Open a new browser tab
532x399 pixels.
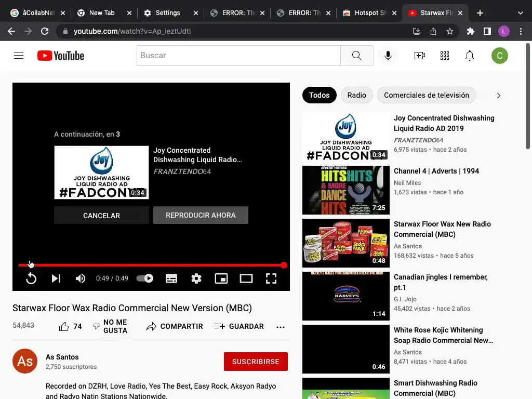(480, 13)
